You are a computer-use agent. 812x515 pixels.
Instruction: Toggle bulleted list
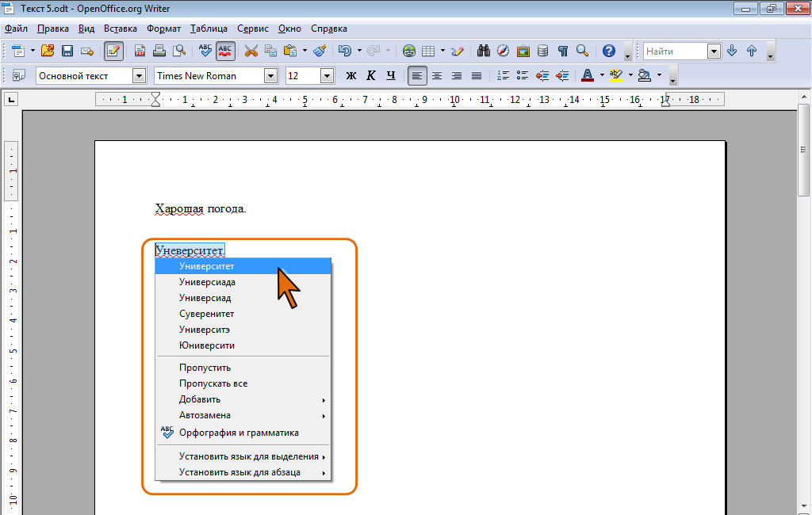(523, 75)
